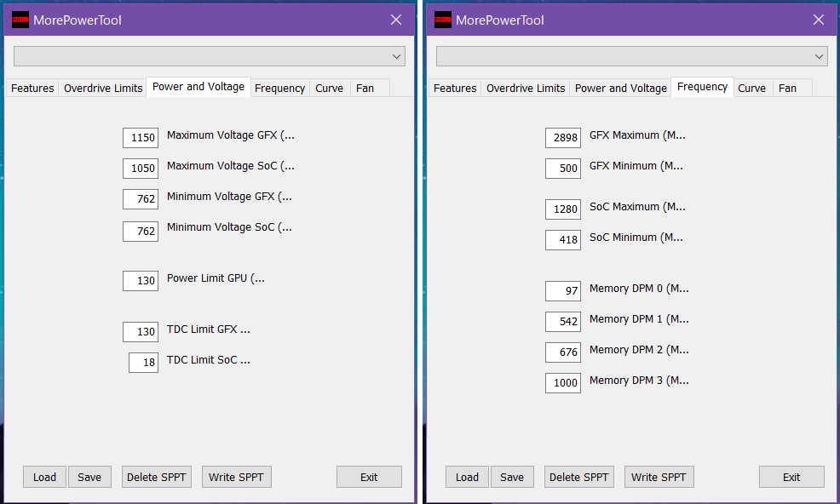Screen dimensions: 840x504
Task: Click the Power Limit GPU label
Action: click(x=216, y=278)
